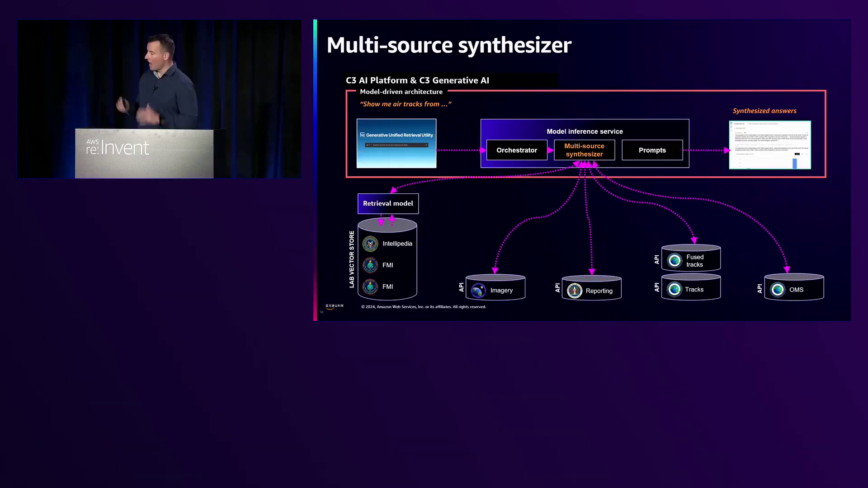Click the 'Fused tracks' database label

click(x=695, y=261)
